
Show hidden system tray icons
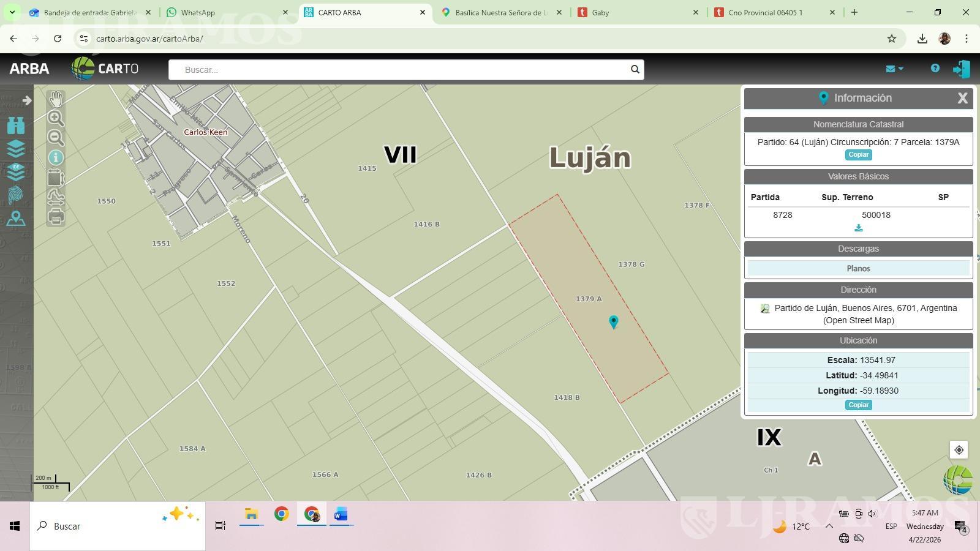click(x=829, y=526)
